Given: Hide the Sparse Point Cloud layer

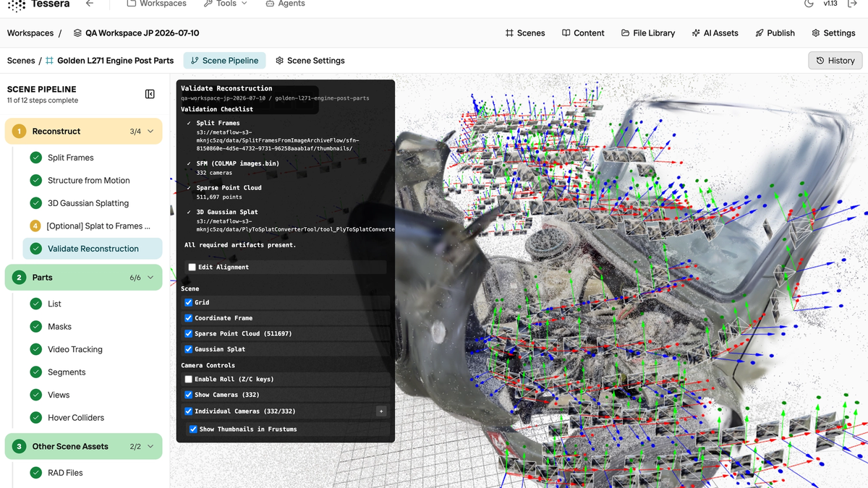Looking at the screenshot, I should (x=189, y=334).
